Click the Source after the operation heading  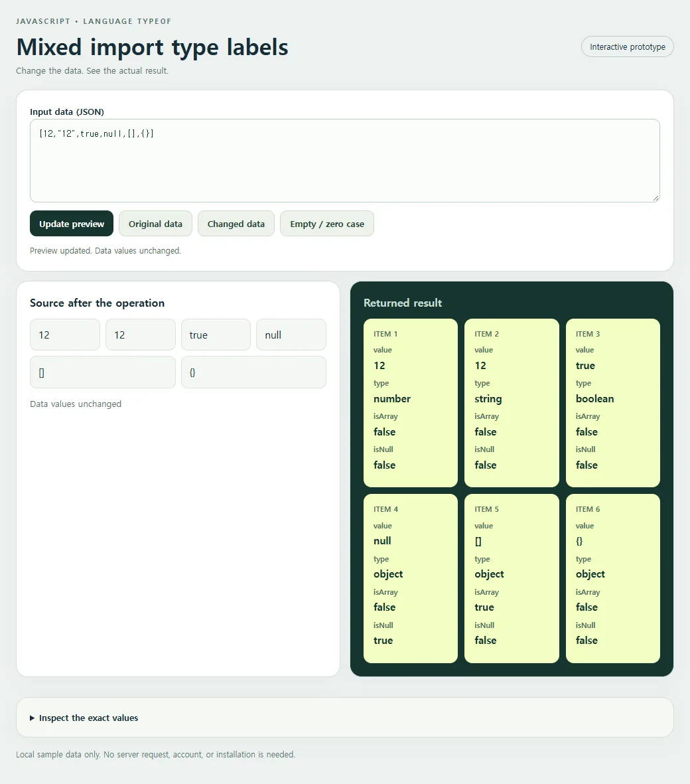[x=97, y=303]
